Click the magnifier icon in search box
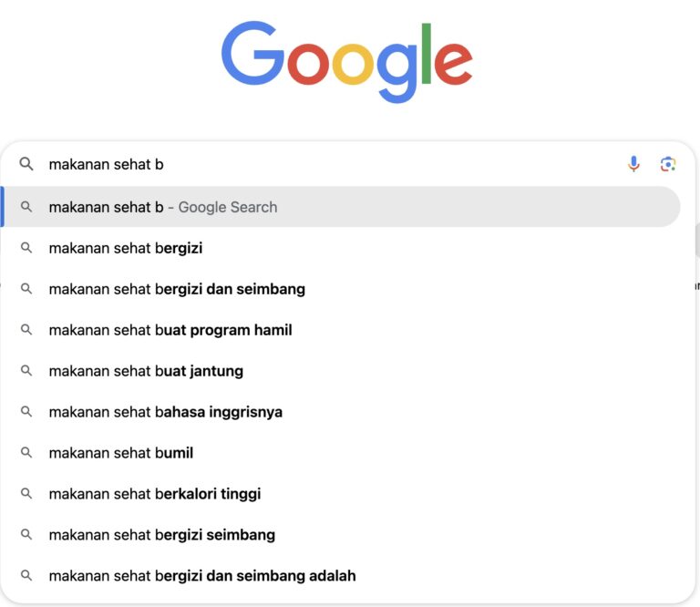Image resolution: width=700 pixels, height=607 pixels. click(26, 164)
